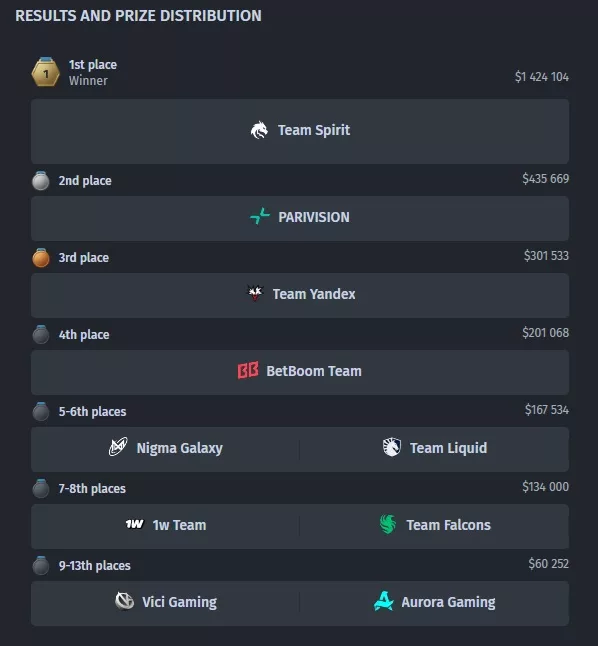Click the Nigma Galaxy logo

tap(118, 447)
